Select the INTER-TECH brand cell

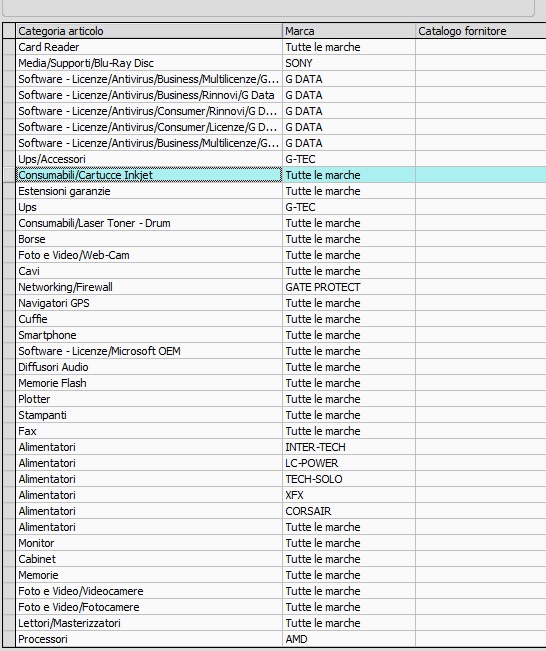click(349, 447)
